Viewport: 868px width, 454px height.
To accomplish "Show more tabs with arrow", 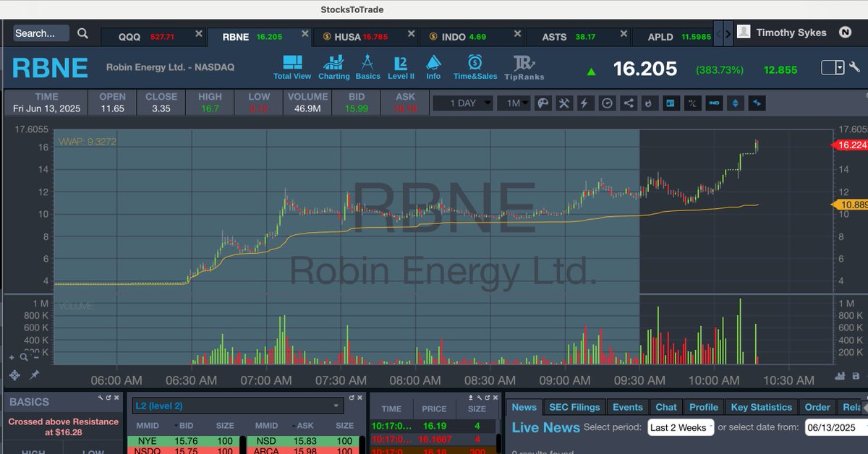I will [728, 33].
